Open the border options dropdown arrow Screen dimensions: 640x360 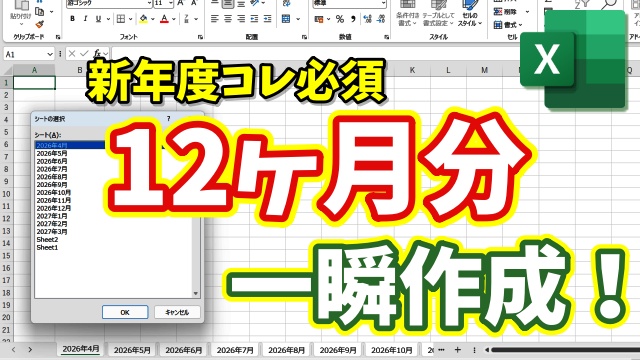(131, 19)
